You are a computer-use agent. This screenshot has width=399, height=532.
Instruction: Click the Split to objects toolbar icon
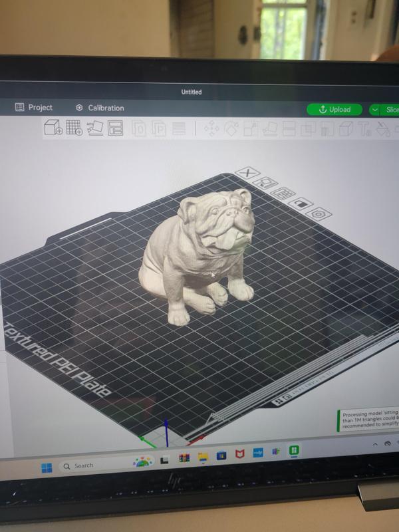click(138, 128)
